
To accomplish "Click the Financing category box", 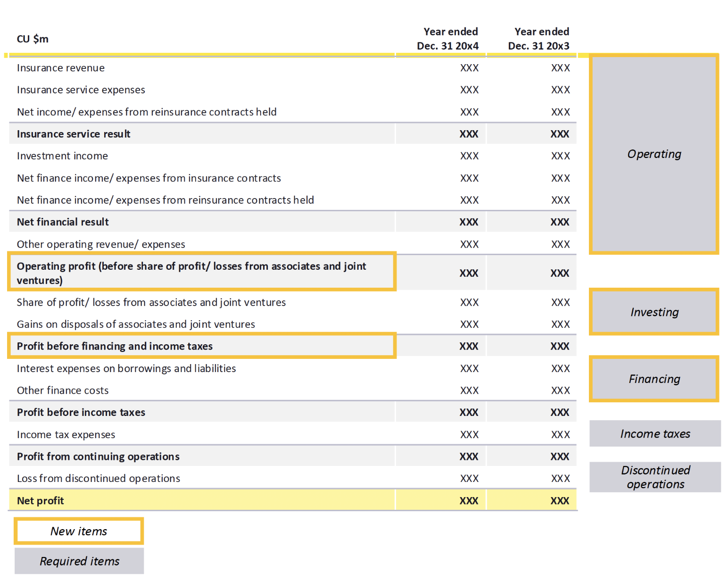I will pyautogui.click(x=654, y=379).
